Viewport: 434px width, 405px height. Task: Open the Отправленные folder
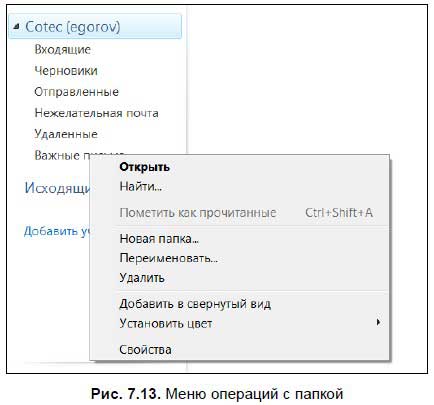click(76, 92)
